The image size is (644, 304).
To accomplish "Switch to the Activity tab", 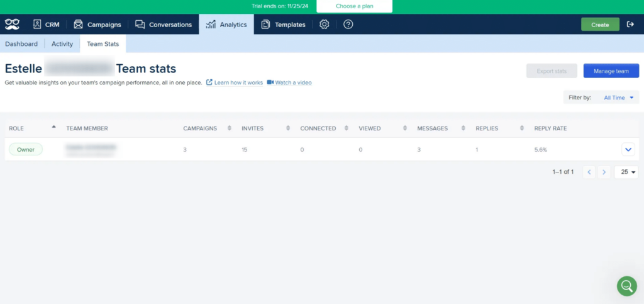I will 62,44.
